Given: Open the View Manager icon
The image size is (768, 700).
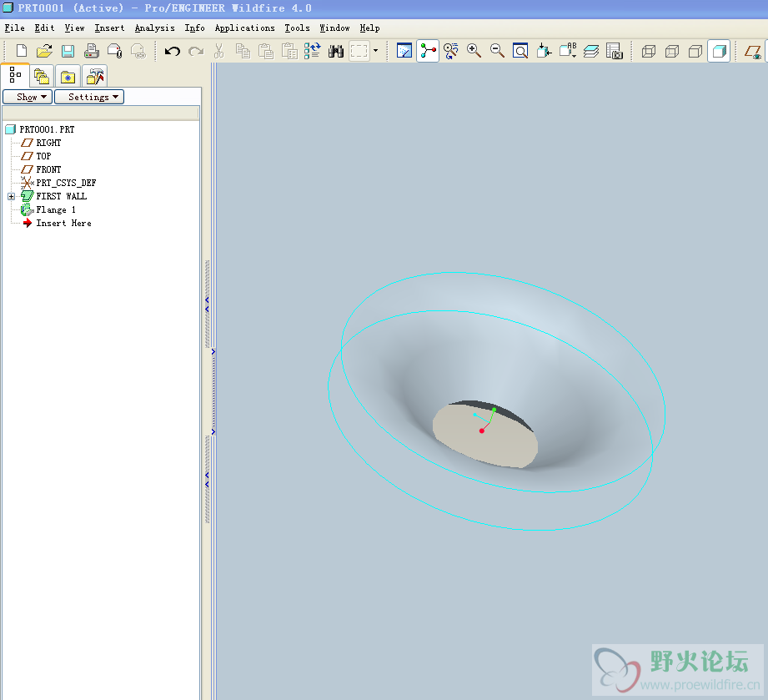Looking at the screenshot, I should 615,51.
